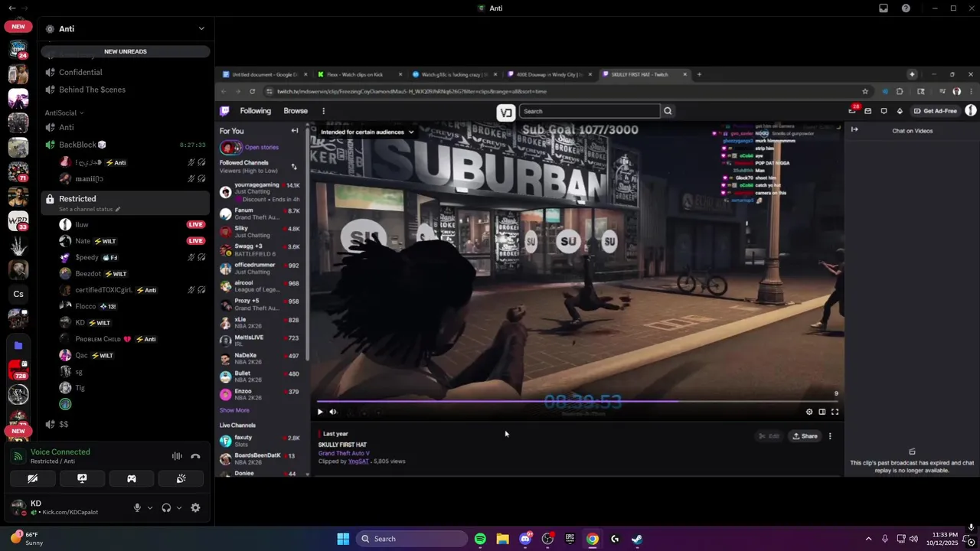Start an activity with the game controller button
980x551 pixels.
pos(132,478)
